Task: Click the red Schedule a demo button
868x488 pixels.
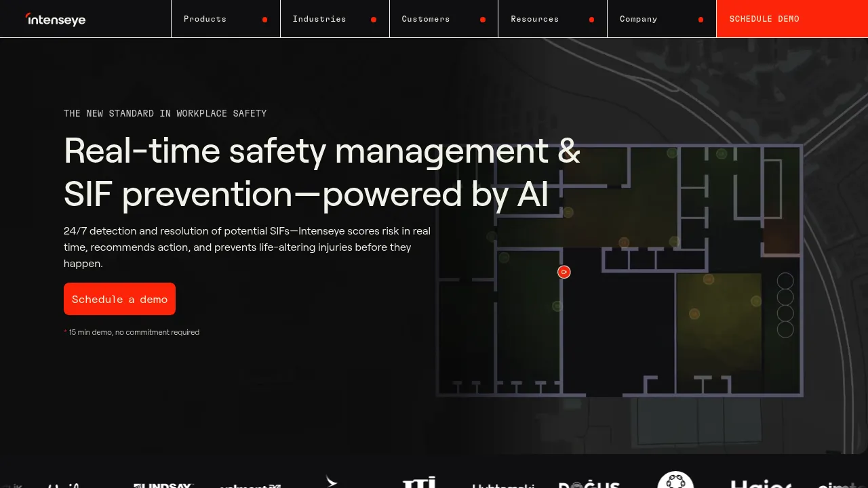Action: pos(119,299)
